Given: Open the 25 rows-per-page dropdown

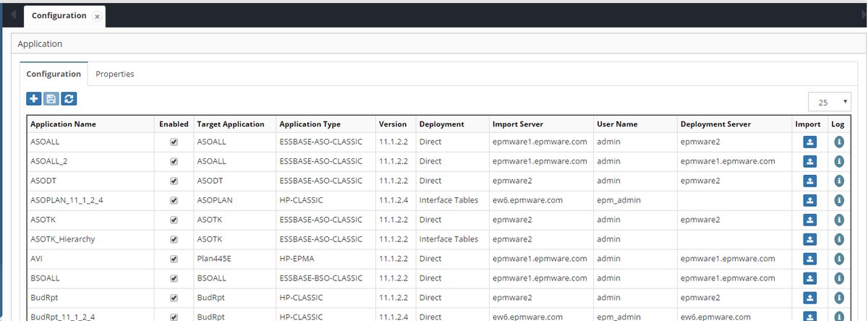Looking at the screenshot, I should point(830,102).
